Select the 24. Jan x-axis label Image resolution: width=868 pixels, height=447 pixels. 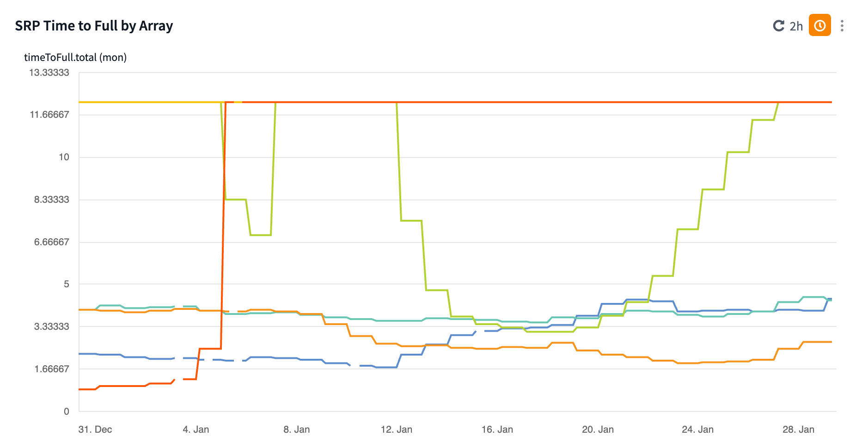point(698,429)
